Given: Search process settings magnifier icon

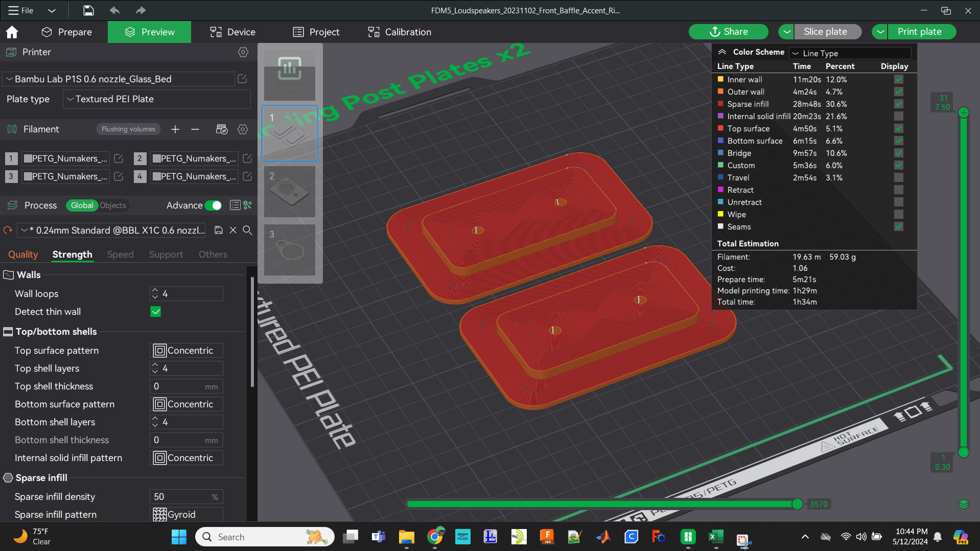Looking at the screenshot, I should [247, 231].
